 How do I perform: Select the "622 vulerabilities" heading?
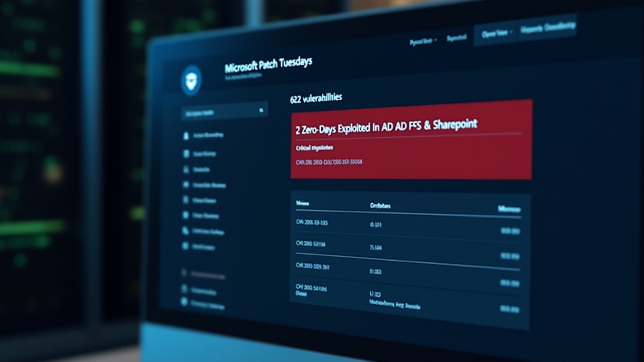(x=316, y=98)
